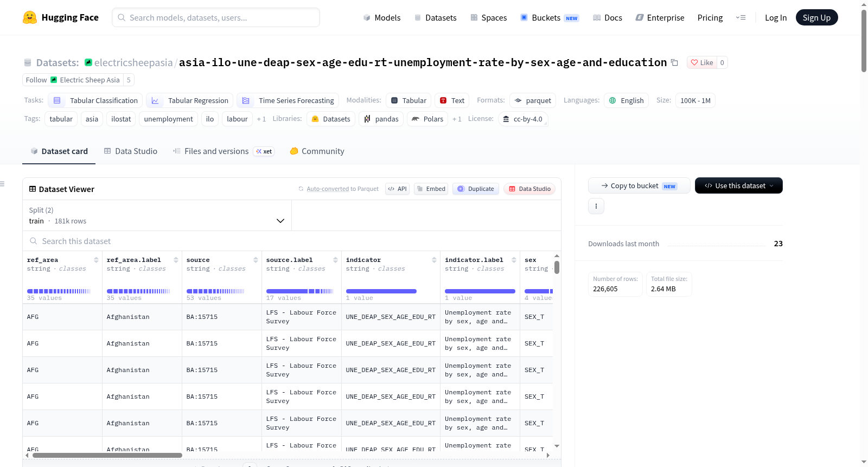Click the table's horizontal scrollbar
Viewport: 868px width, 467px height.
click(x=107, y=455)
